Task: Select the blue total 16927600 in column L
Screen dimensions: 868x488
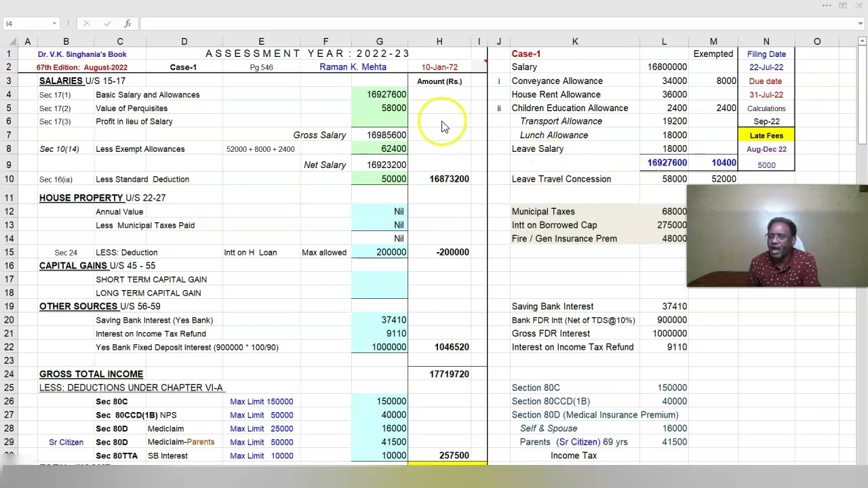Action: 665,163
